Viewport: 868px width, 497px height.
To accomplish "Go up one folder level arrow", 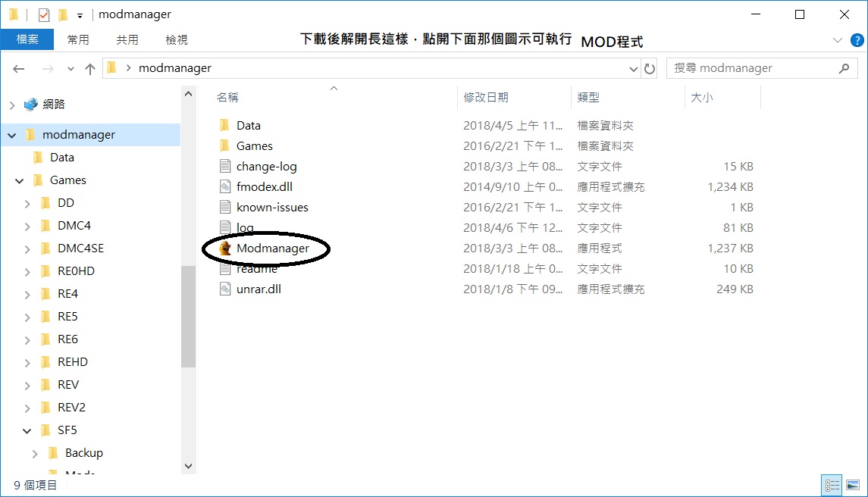I will (x=90, y=69).
